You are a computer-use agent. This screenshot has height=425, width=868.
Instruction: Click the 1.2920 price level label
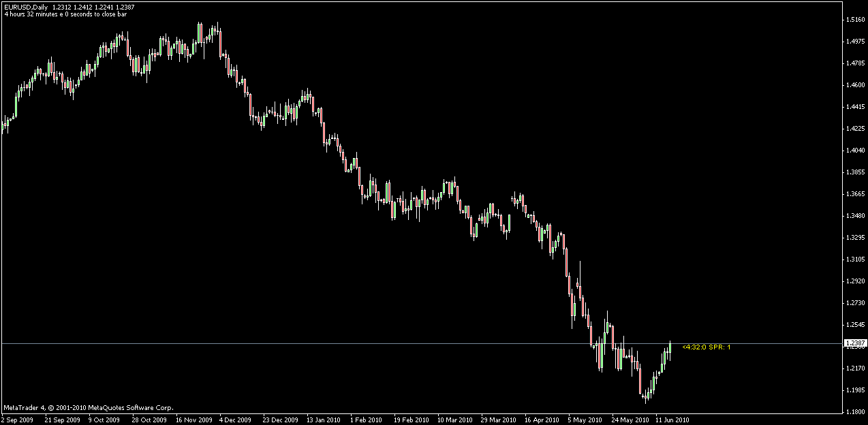tap(855, 281)
